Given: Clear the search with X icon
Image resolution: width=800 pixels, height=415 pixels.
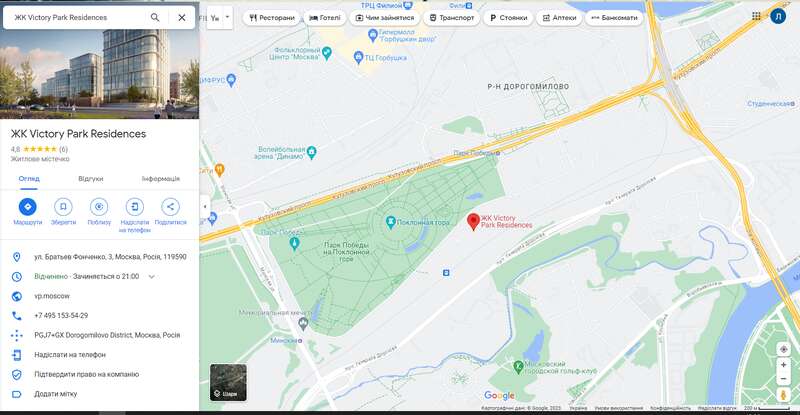Looking at the screenshot, I should tap(182, 17).
